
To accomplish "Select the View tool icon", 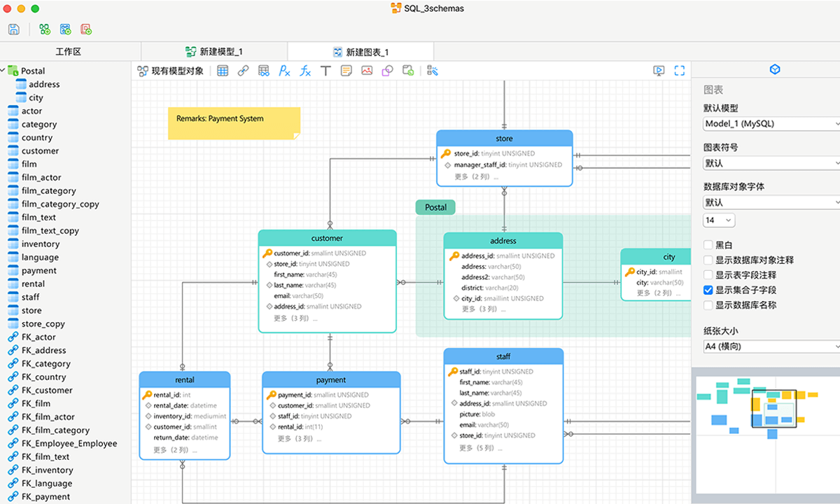I will [264, 71].
